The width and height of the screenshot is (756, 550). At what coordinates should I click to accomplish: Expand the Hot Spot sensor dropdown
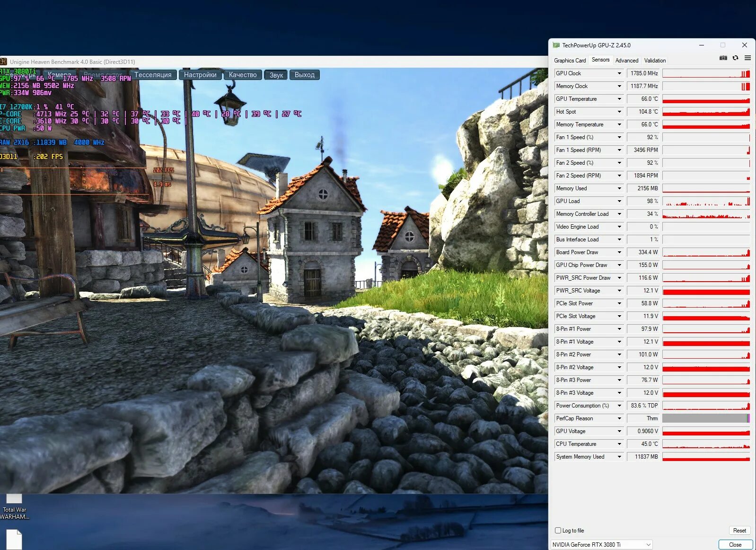[x=619, y=112]
